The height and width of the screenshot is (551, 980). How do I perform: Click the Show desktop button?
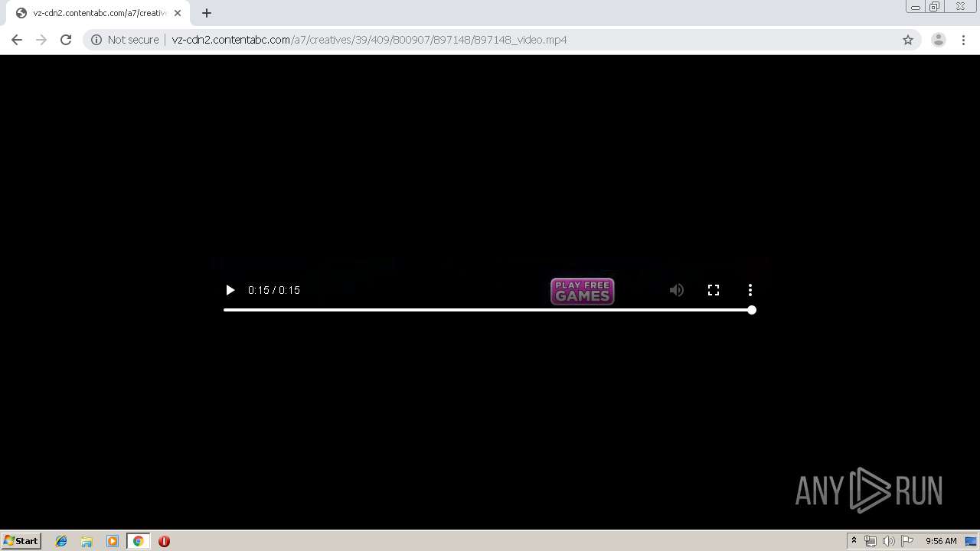(972, 541)
